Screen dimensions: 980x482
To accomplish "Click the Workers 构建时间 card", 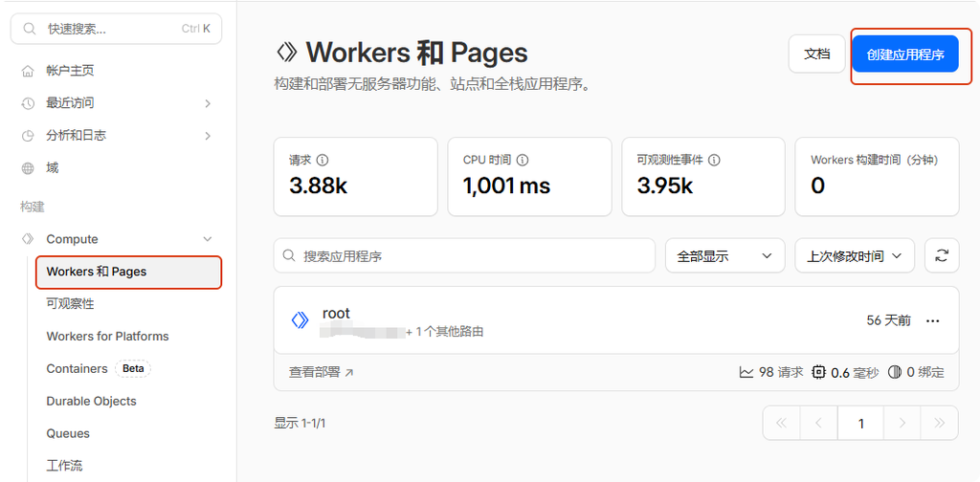I will tap(877, 177).
